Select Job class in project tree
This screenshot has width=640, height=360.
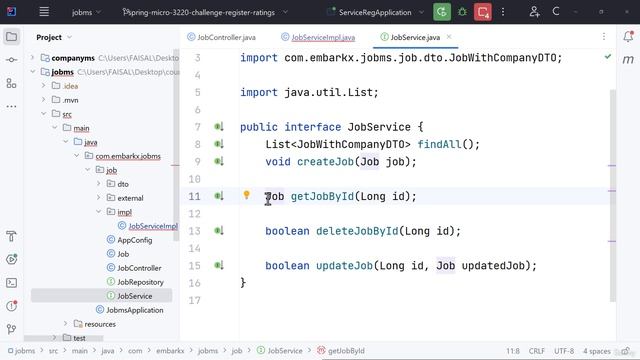point(118,254)
